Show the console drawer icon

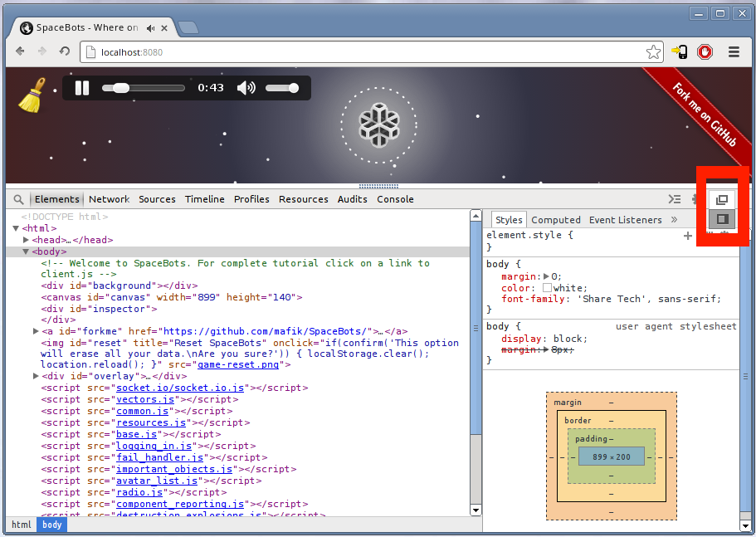(x=676, y=199)
